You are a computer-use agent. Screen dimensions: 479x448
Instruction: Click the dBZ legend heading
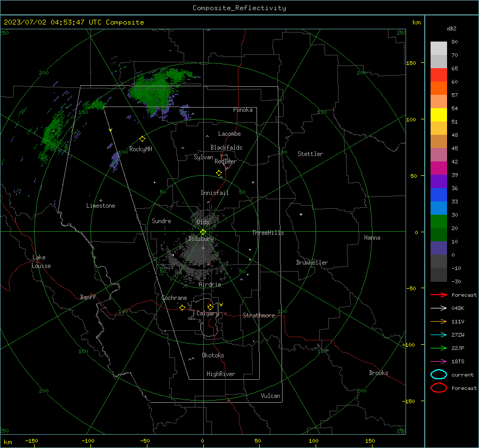click(x=451, y=28)
